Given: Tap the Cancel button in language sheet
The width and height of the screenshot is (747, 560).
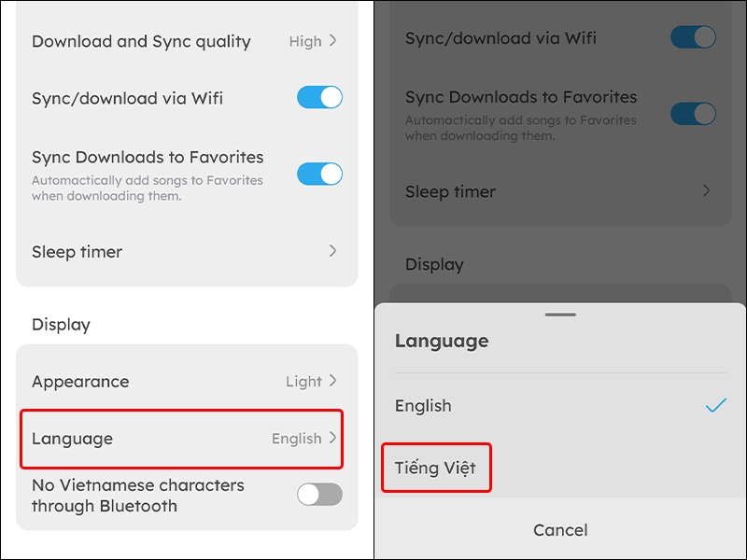Looking at the screenshot, I should [560, 530].
